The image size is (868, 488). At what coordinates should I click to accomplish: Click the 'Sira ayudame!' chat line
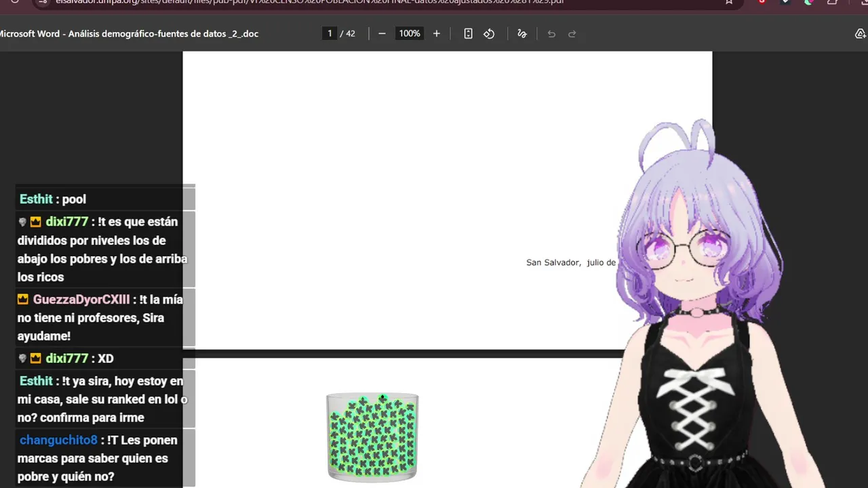point(91,327)
